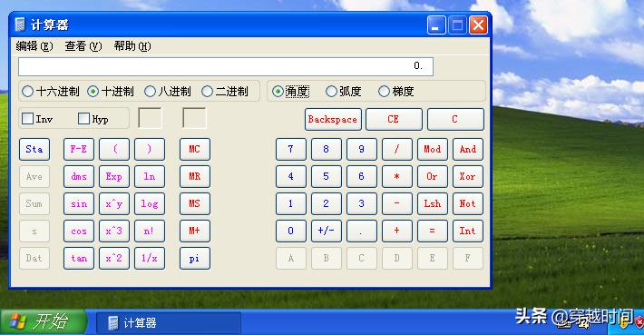This screenshot has width=644, height=335.
Task: Open the 查看(V) menu
Action: tap(83, 46)
